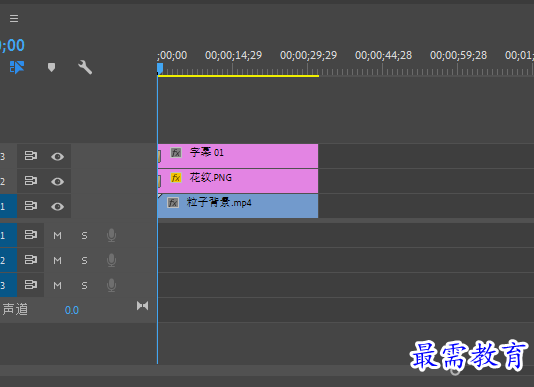Image resolution: width=534 pixels, height=387 pixels.
Task: Toggle sync lock on video track 3
Action: tap(31, 156)
